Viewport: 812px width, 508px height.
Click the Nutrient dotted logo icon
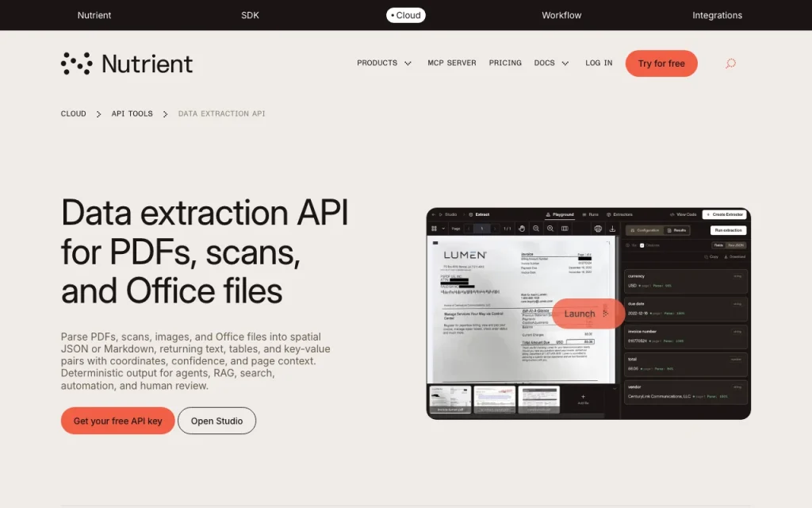click(x=77, y=63)
